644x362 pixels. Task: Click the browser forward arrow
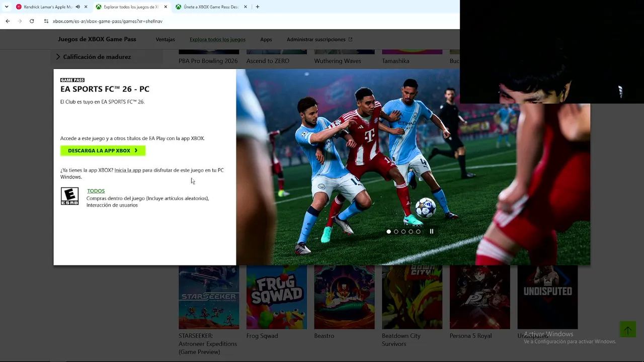[20, 21]
